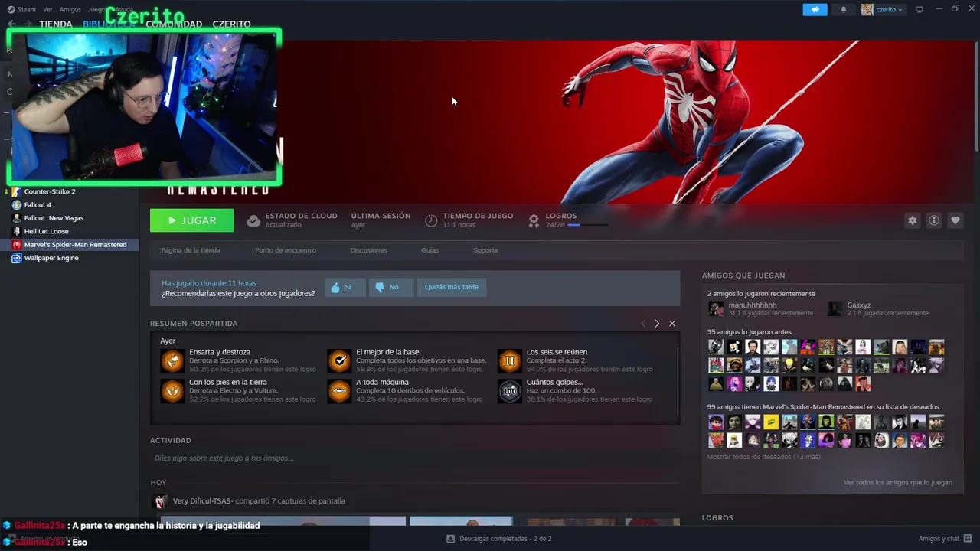Screen dimensions: 980x551
Task: Open Punto de encuentro tab
Action: tap(286, 250)
